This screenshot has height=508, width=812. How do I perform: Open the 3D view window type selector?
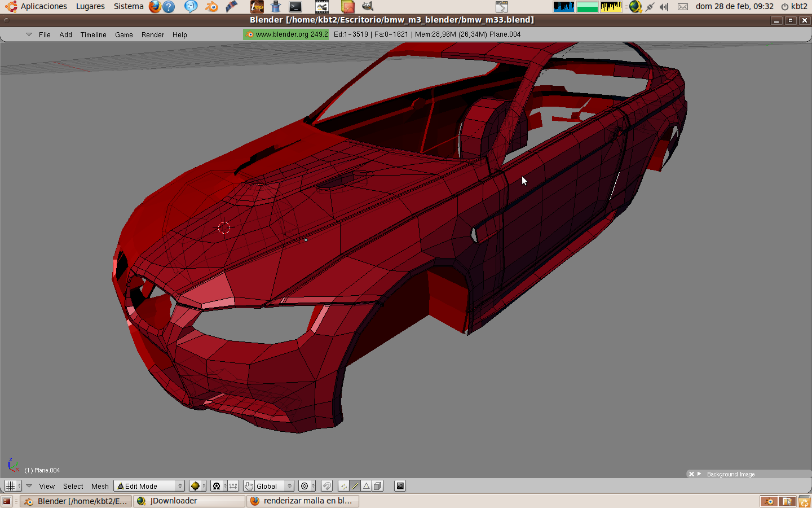tap(13, 486)
